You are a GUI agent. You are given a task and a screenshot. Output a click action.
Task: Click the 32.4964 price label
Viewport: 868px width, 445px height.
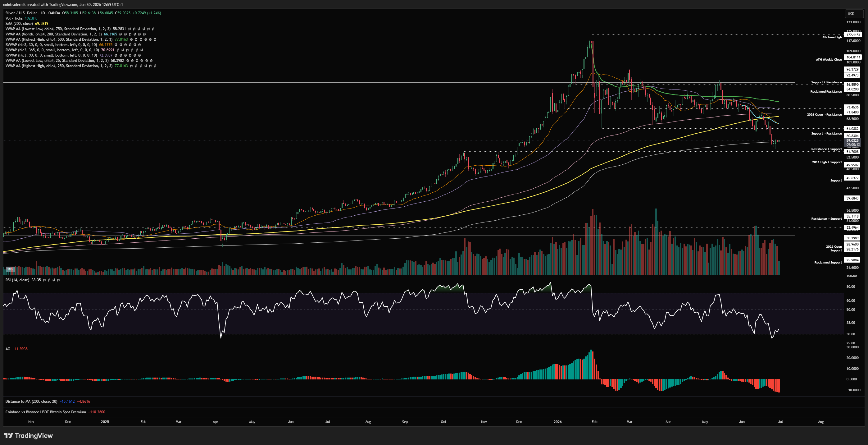[x=852, y=227]
